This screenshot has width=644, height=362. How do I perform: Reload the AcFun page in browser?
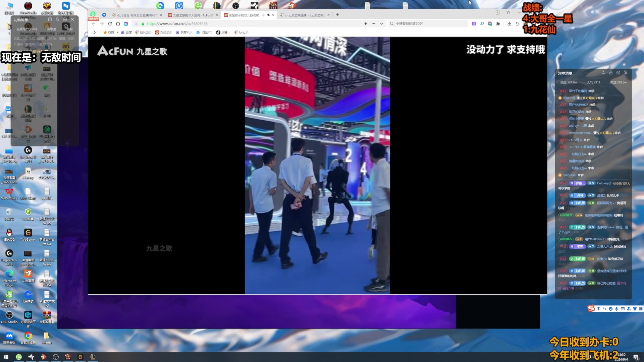click(x=110, y=24)
